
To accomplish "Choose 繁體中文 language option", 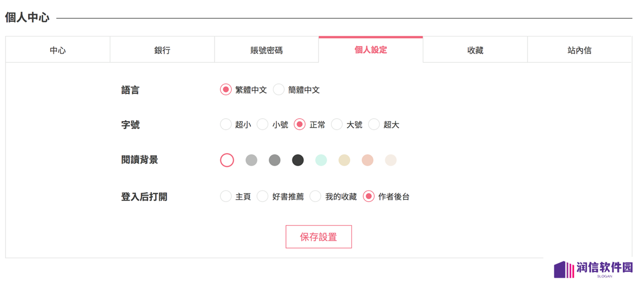I will point(226,90).
